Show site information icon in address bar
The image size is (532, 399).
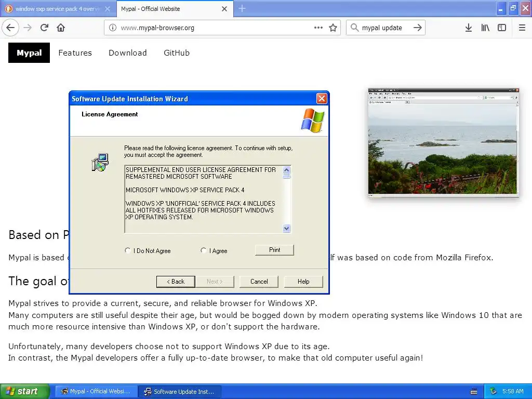point(113,28)
